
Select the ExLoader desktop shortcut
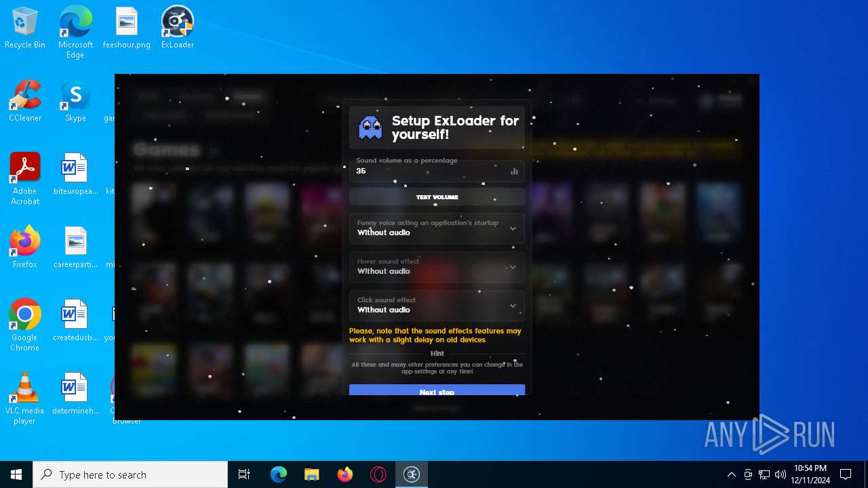[178, 28]
